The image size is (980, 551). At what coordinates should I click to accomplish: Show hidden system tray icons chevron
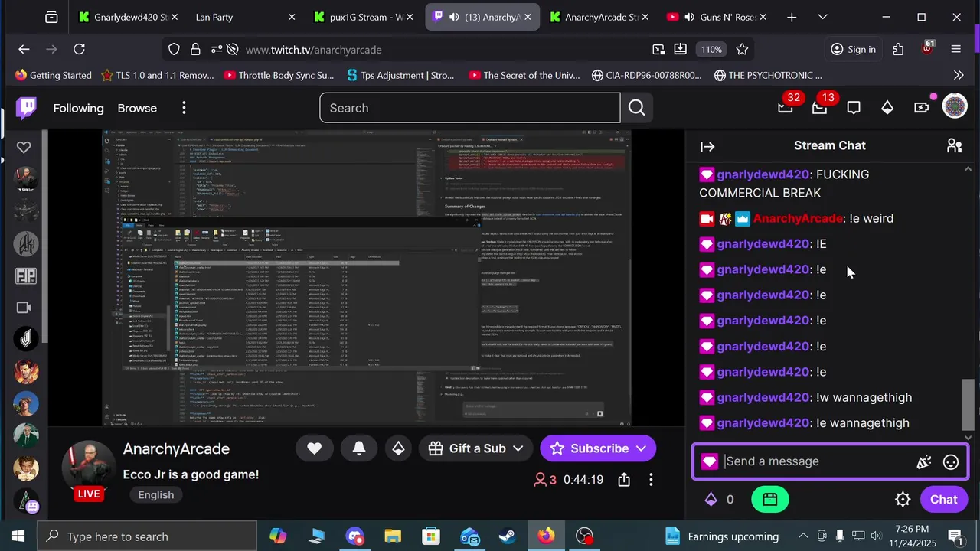pyautogui.click(x=803, y=536)
